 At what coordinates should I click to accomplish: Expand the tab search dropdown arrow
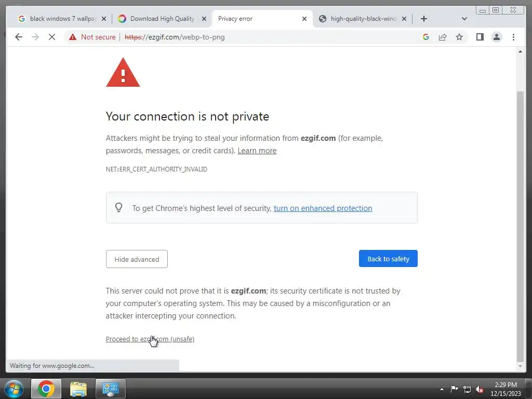pyautogui.click(x=464, y=19)
